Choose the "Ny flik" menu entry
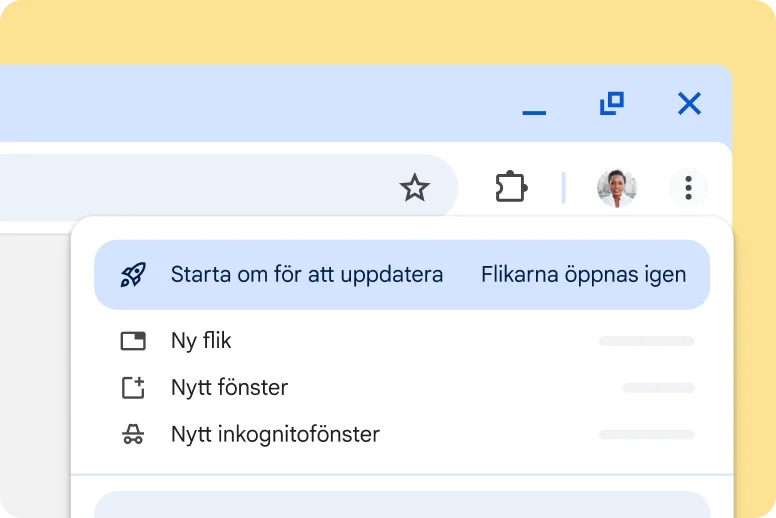This screenshot has width=776, height=518. [201, 341]
